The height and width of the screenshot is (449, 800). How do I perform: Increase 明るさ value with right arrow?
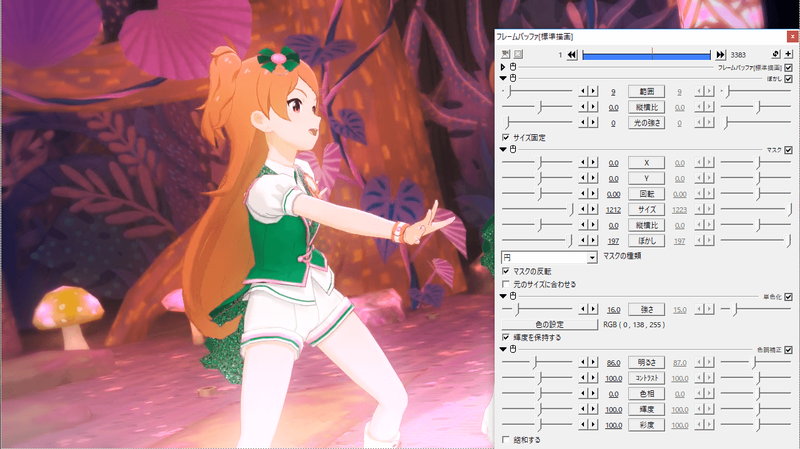pyautogui.click(x=593, y=362)
